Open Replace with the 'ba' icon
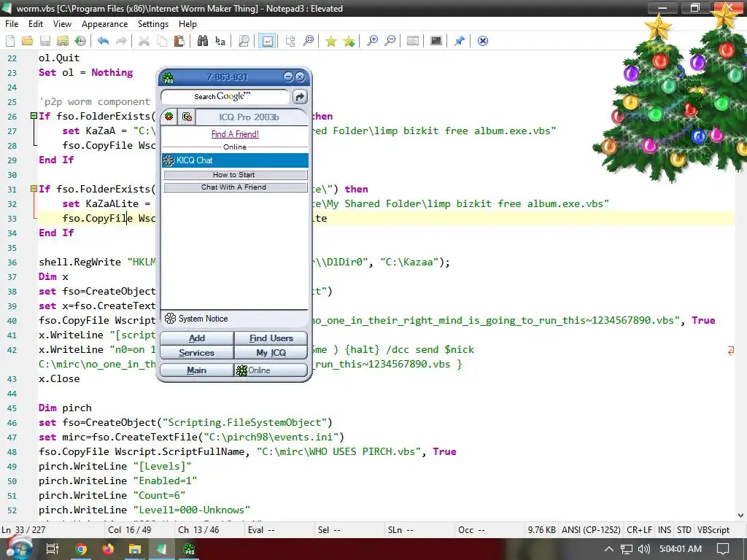 tap(220, 41)
